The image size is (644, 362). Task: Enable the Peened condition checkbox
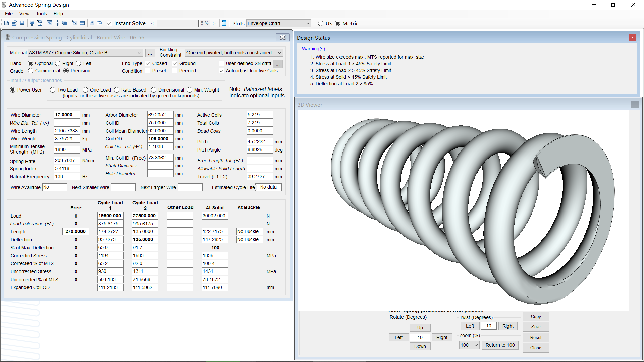[175, 71]
